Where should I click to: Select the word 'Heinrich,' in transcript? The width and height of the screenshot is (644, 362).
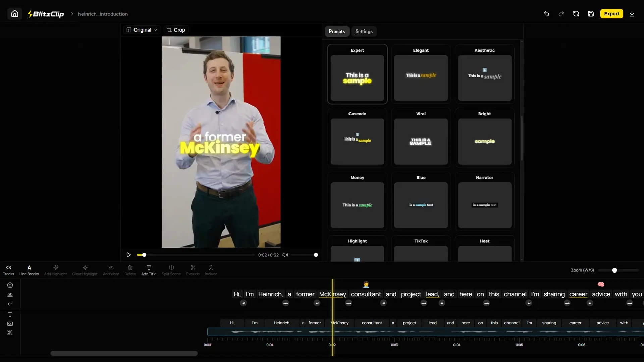tap(270, 294)
